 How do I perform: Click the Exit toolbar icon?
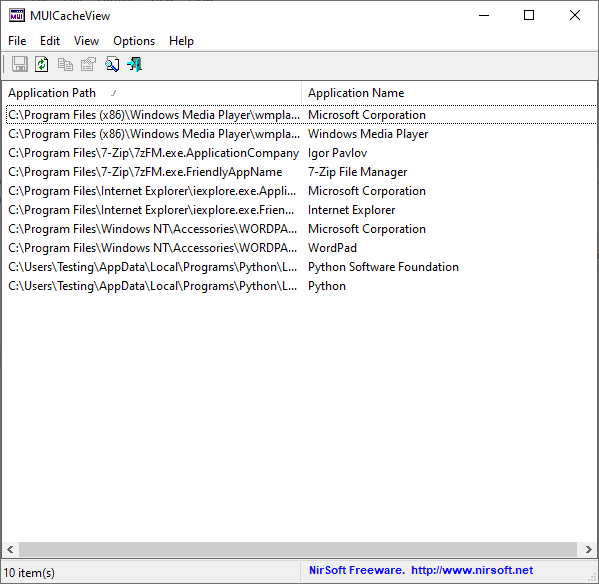135,64
